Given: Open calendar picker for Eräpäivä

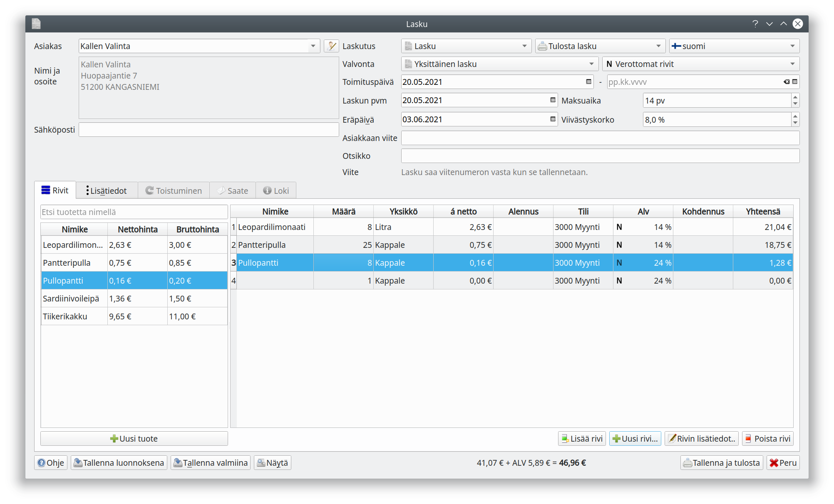Looking at the screenshot, I should pyautogui.click(x=553, y=119).
